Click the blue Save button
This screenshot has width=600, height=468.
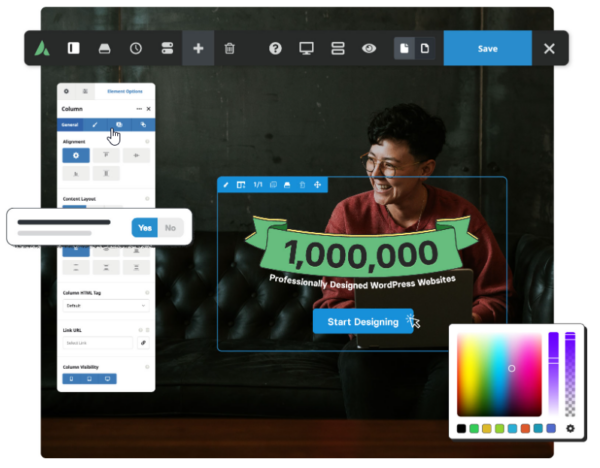tap(488, 48)
